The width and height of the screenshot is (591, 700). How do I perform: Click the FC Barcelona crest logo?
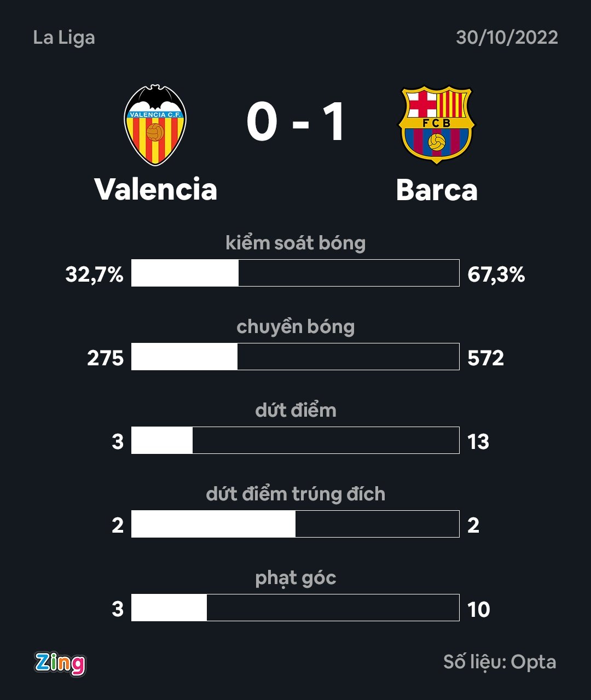point(436,125)
